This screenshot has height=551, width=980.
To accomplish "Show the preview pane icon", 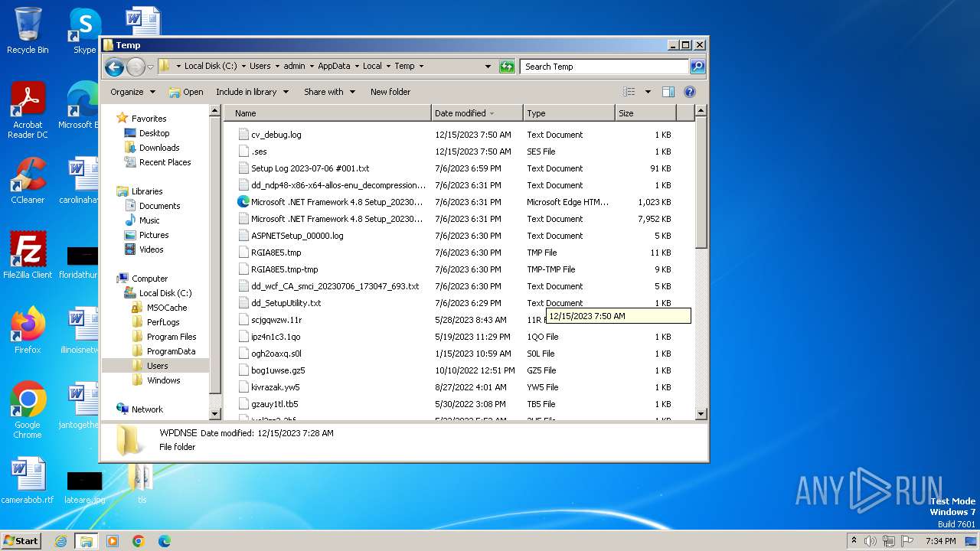I will tap(668, 92).
